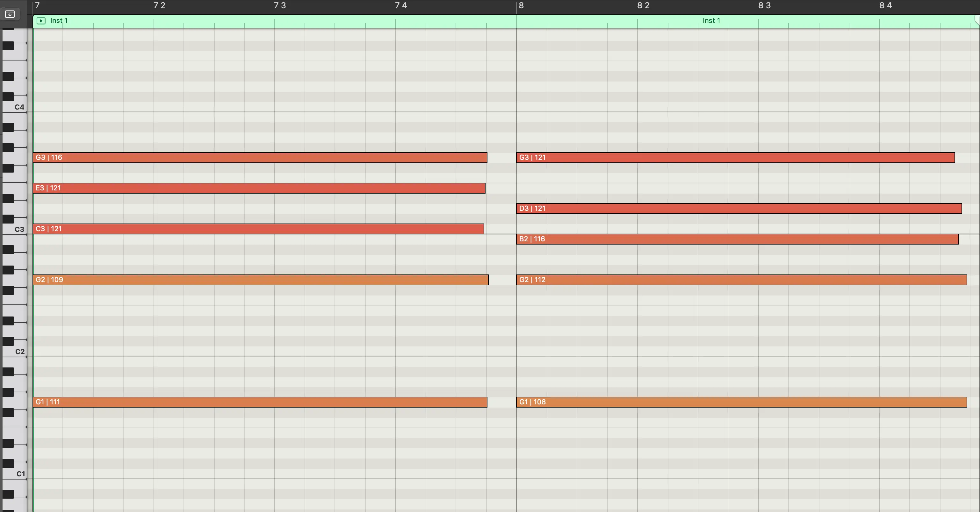Screen dimensions: 980x512
Task: Click the region import button above piano keys
Action: (10, 14)
